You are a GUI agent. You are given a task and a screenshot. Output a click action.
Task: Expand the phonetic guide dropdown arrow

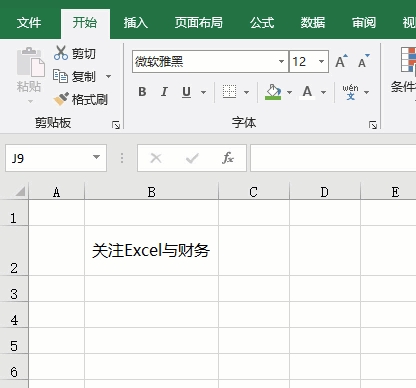pos(366,92)
